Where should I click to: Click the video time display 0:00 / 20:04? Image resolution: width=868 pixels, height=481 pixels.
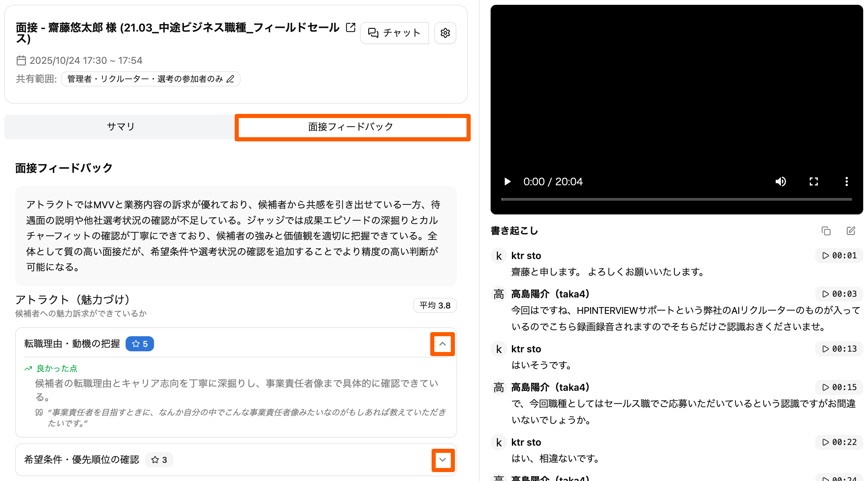[x=553, y=181]
